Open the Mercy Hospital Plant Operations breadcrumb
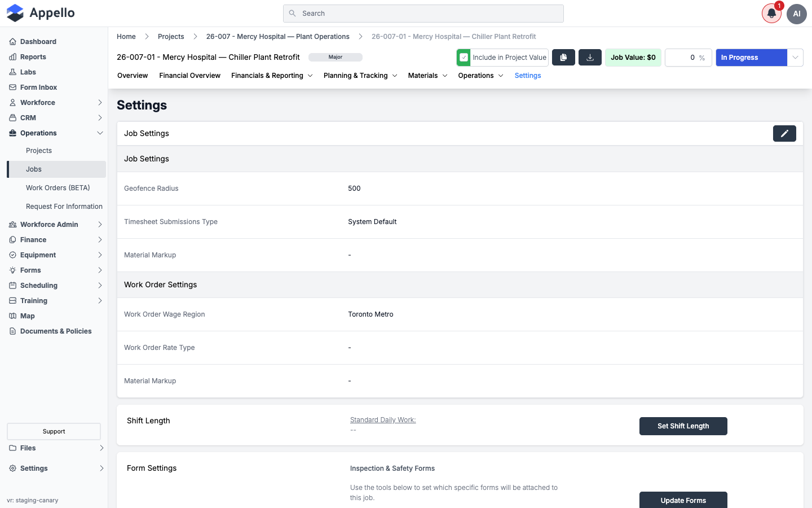Image resolution: width=812 pixels, height=508 pixels. [277, 37]
